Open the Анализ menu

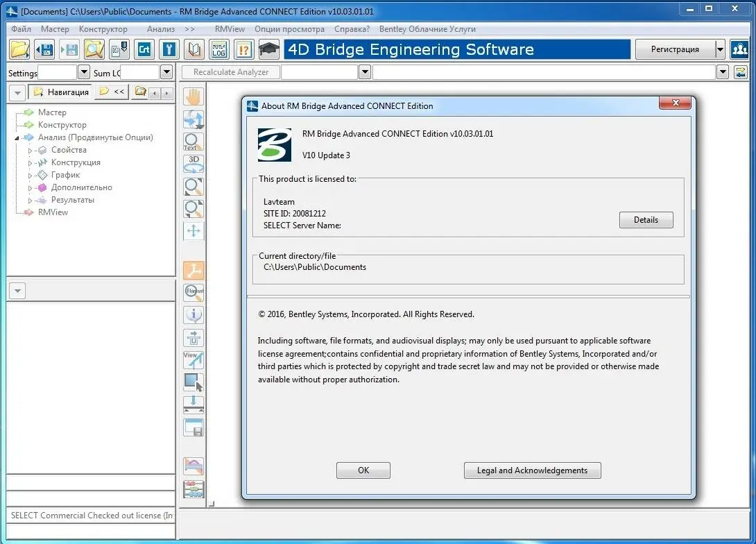(160, 29)
